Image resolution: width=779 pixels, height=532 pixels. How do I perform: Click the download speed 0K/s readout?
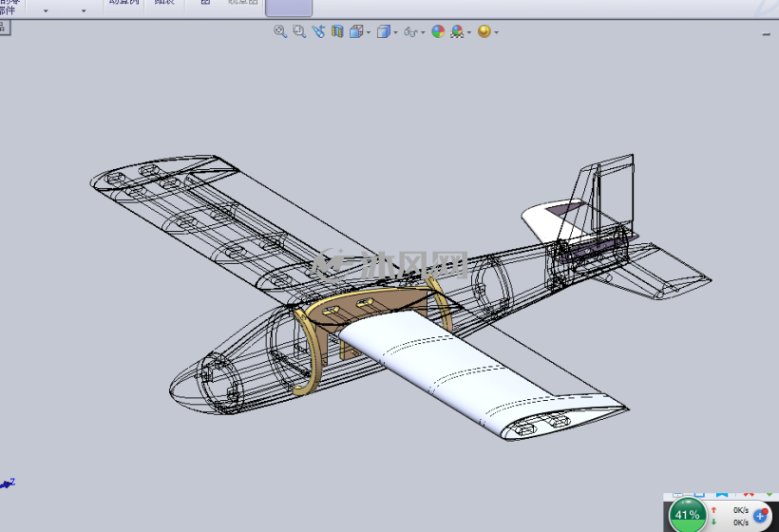[x=741, y=522]
